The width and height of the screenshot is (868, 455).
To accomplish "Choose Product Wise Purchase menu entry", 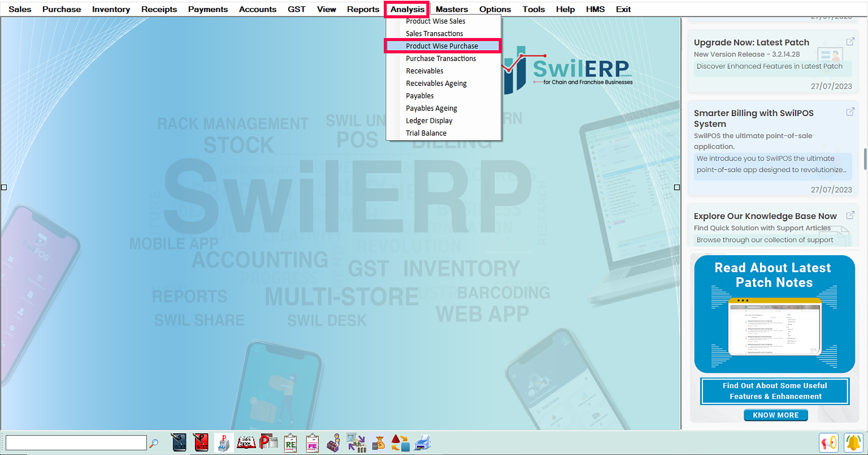I will [443, 46].
